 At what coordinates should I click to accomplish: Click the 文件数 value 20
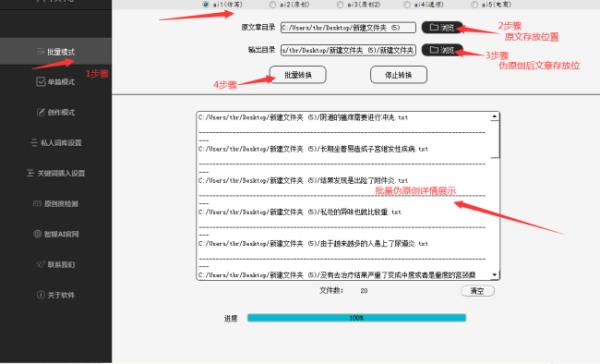click(364, 291)
